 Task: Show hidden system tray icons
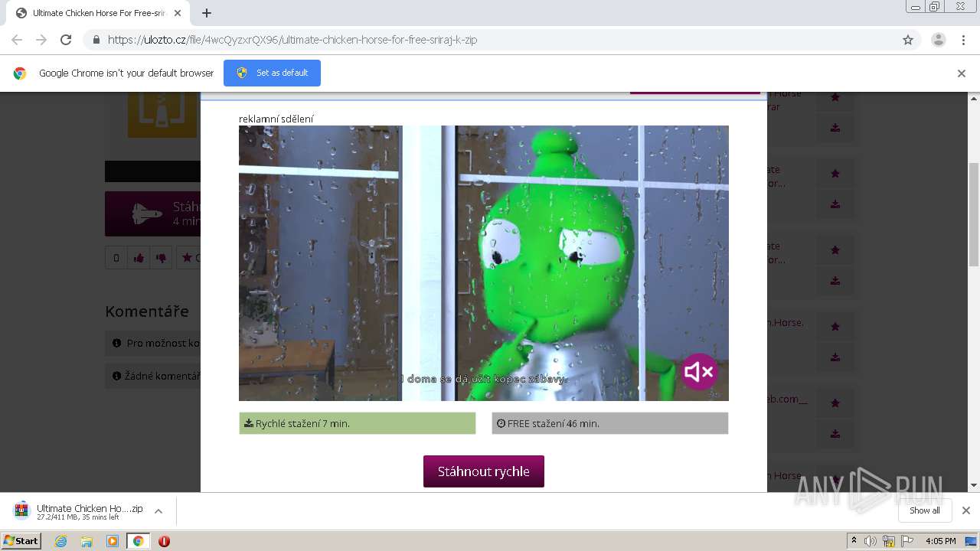(x=854, y=541)
